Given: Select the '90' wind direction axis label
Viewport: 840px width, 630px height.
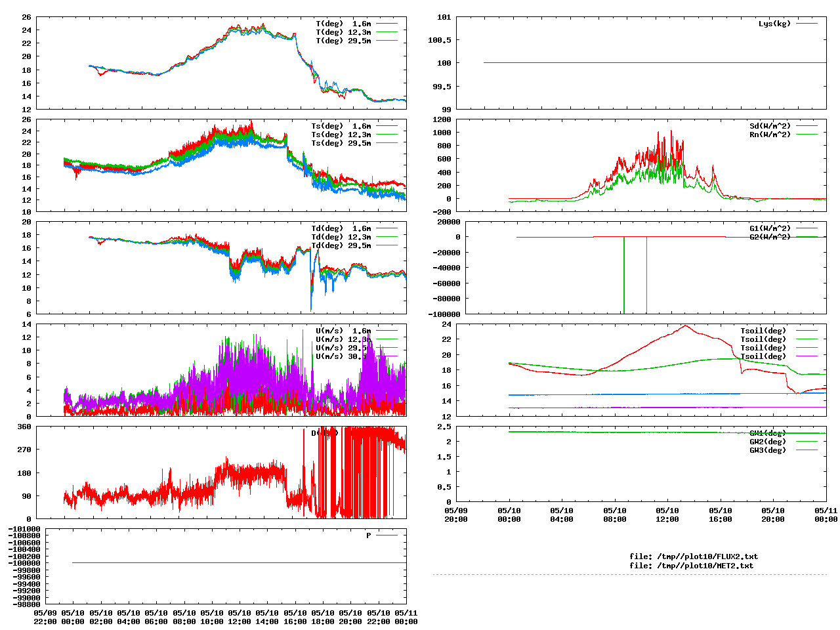Looking at the screenshot, I should point(26,496).
